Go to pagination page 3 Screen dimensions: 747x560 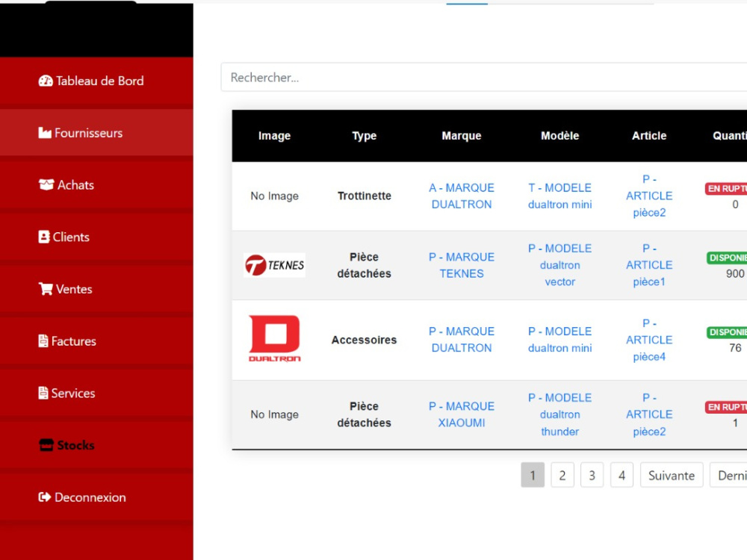tap(592, 475)
